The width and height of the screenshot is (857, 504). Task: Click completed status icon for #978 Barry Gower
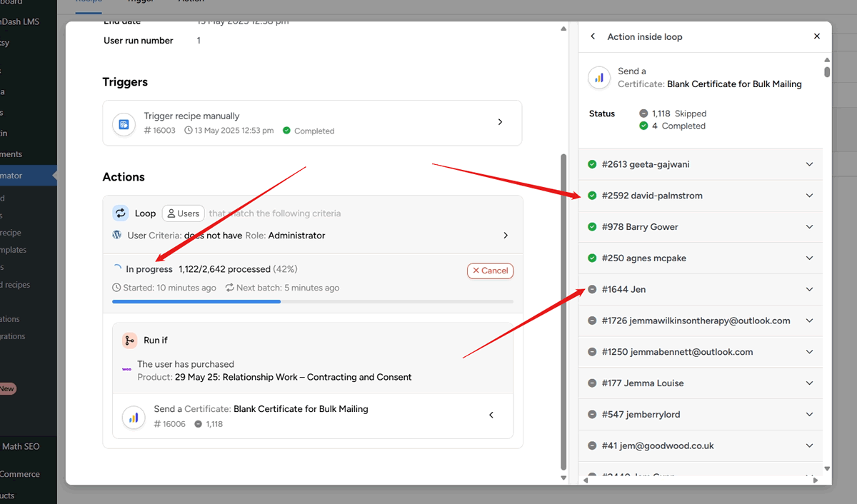tap(592, 227)
